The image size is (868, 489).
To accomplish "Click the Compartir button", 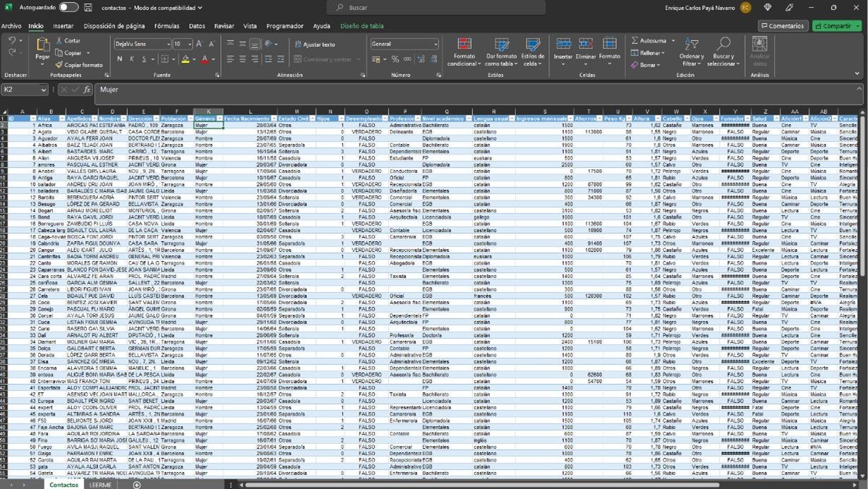I will [837, 26].
